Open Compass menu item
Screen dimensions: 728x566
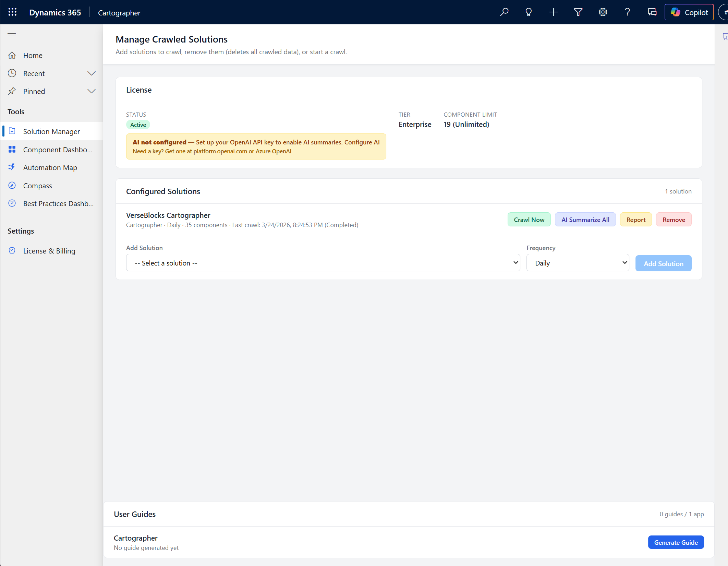click(x=51, y=186)
